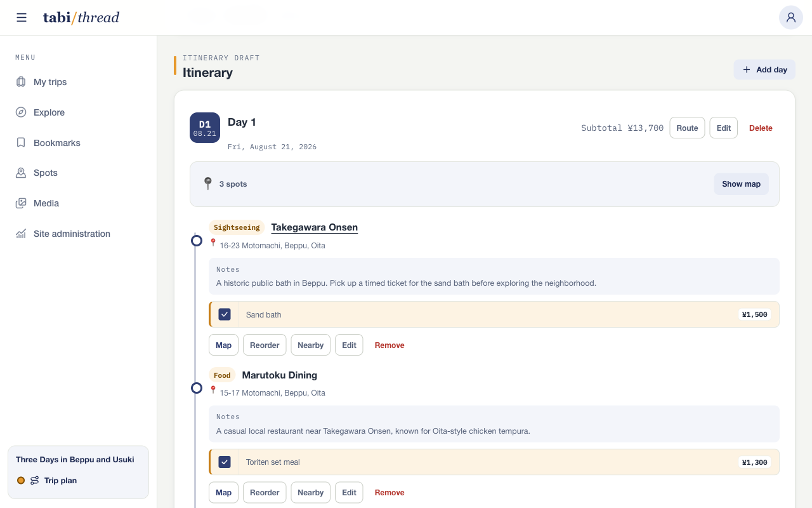Click the Bookmarks icon in sidebar
The image size is (812, 508).
(x=21, y=143)
